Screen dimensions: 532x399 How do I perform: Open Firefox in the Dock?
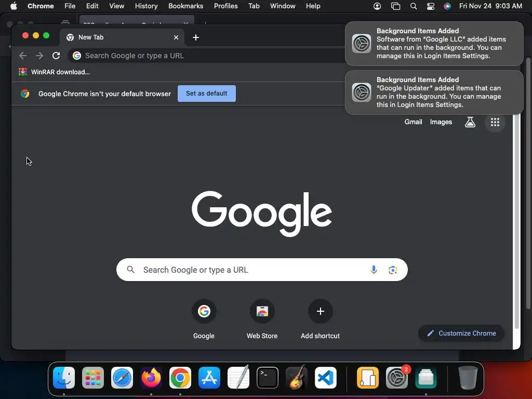coord(151,378)
